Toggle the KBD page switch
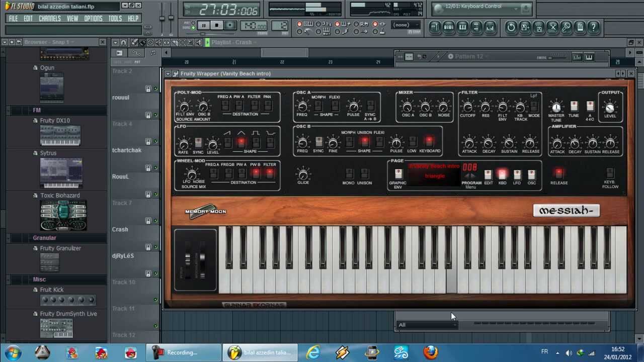644x362 pixels. pyautogui.click(x=502, y=174)
